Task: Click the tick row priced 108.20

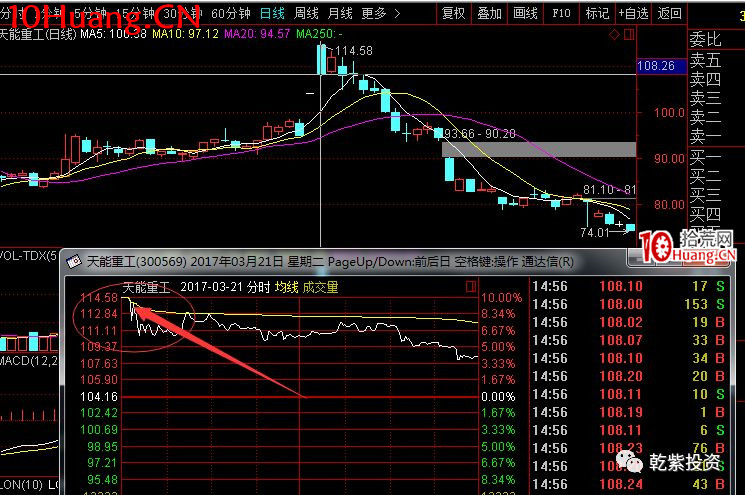Action: click(628, 376)
